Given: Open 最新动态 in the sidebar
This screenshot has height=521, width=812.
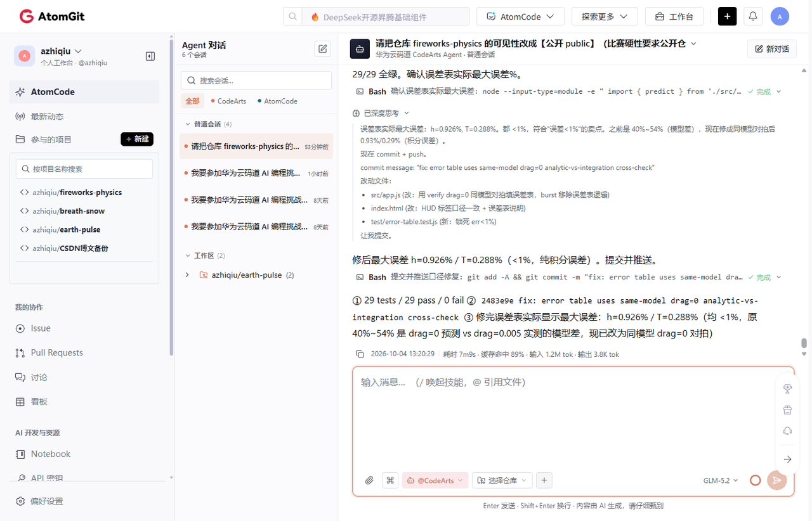Looking at the screenshot, I should tap(84, 117).
